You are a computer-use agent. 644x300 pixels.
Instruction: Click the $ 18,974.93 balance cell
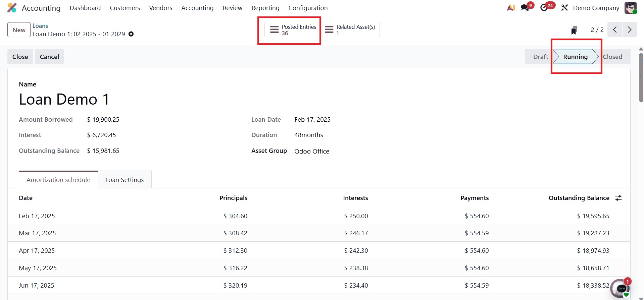coord(593,250)
